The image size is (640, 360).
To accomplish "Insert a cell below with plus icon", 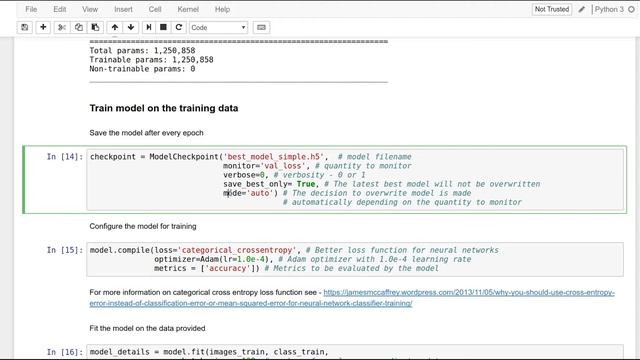I will point(43,27).
